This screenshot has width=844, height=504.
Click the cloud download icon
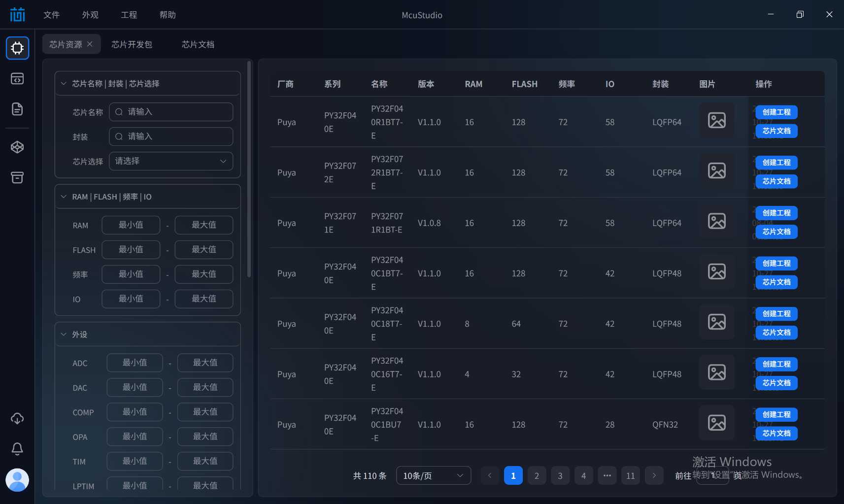(x=17, y=418)
